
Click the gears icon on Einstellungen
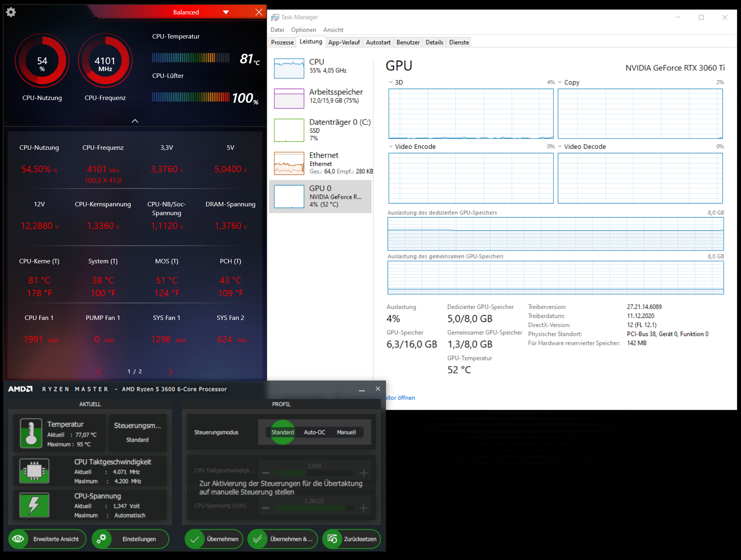[101, 539]
